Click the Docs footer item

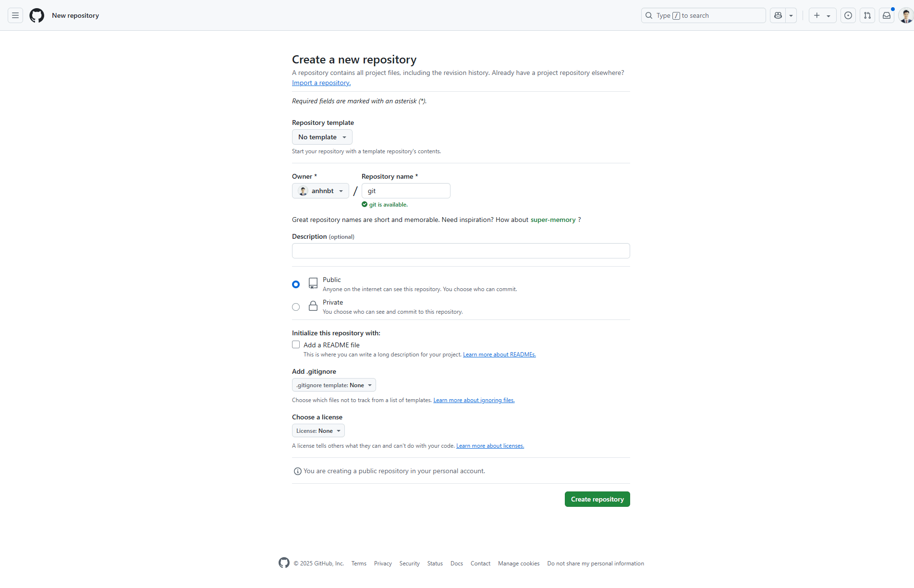(x=456, y=563)
